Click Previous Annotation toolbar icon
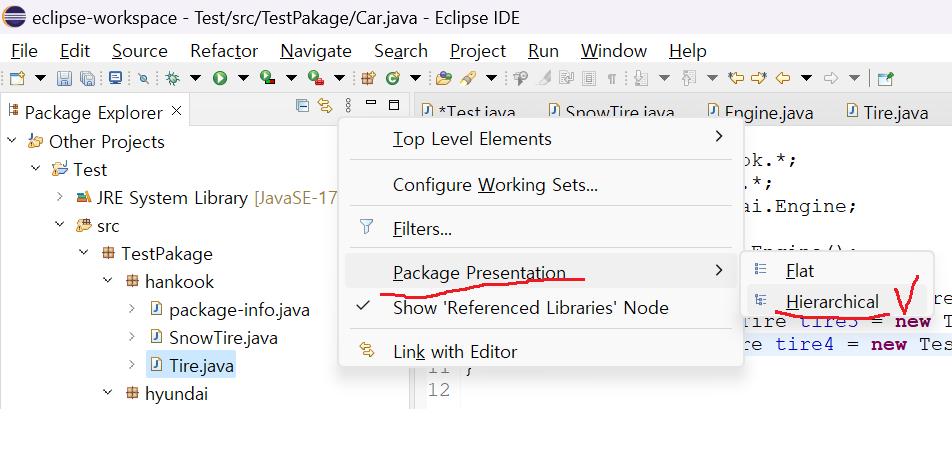This screenshot has width=952, height=449. pyautogui.click(x=689, y=78)
